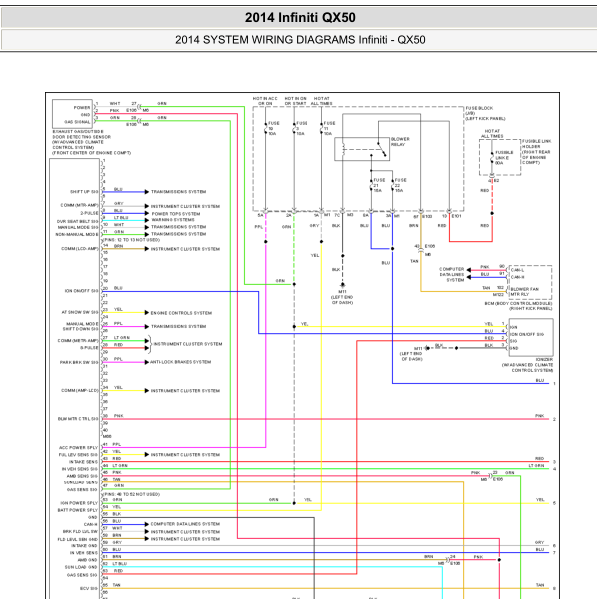This screenshot has width=597, height=599.
Task: Click 'TRANSMISSIONS SYSTEM' on the SHIFT UP SIG row
Action: coord(178,192)
